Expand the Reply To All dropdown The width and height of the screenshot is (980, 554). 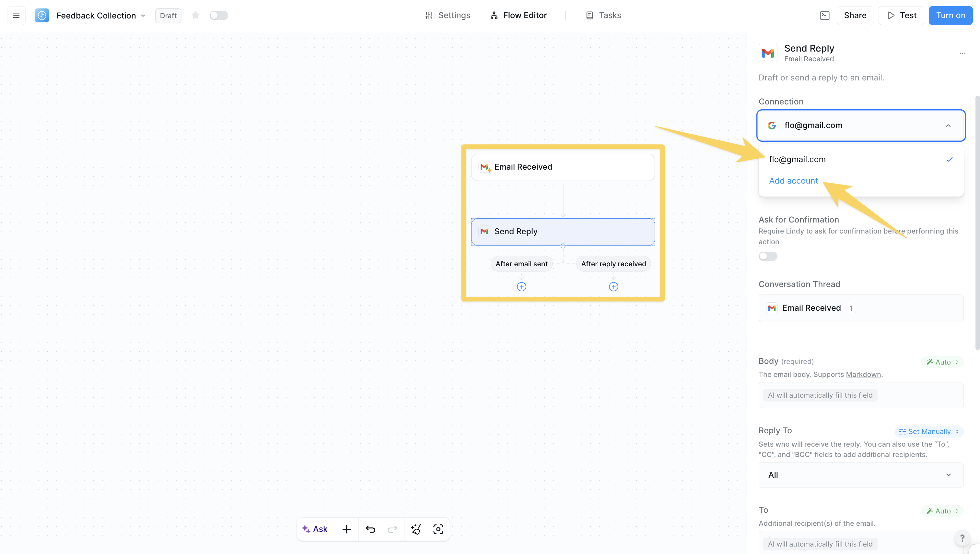tap(861, 475)
